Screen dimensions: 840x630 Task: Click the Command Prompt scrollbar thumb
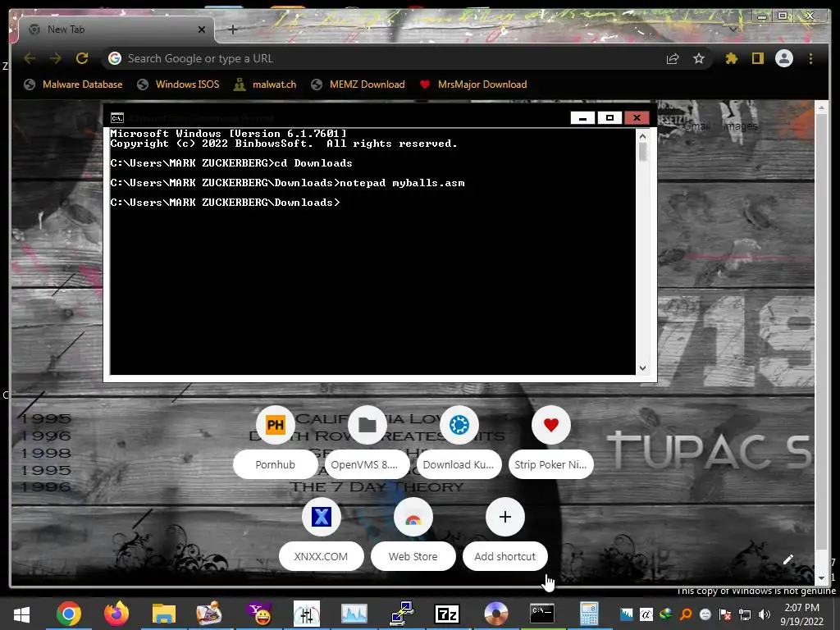(643, 152)
